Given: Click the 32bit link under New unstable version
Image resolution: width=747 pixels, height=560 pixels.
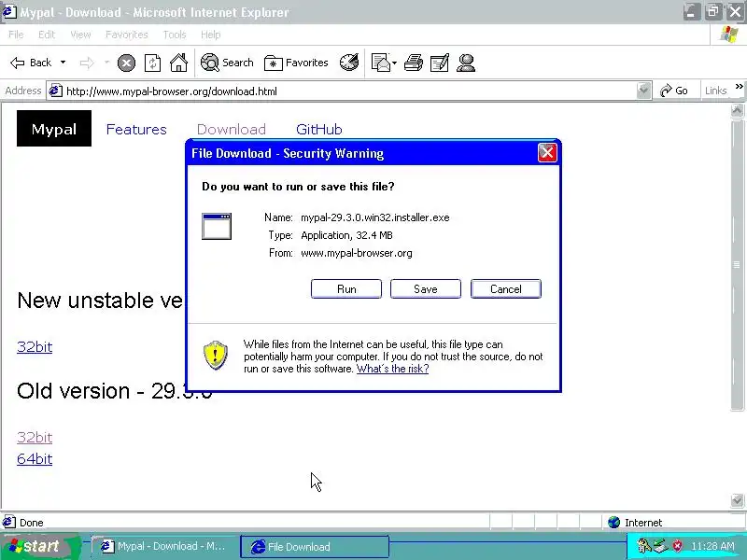Looking at the screenshot, I should pyautogui.click(x=35, y=346).
